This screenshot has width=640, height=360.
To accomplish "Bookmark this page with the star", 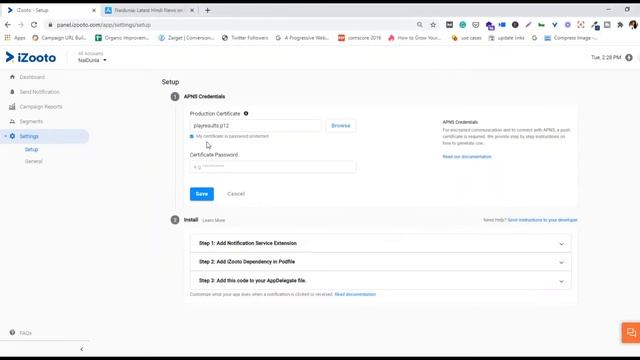I will click(x=433, y=25).
